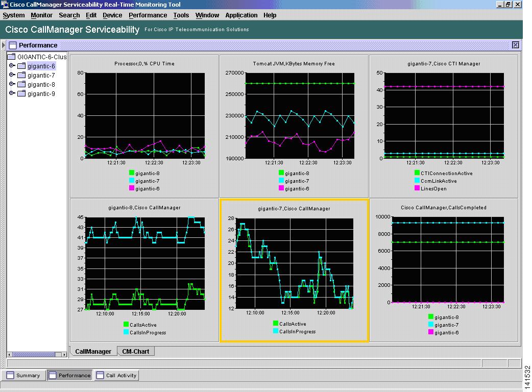Click CallsActive swatch in gigantic-7 CallManager chart

click(x=276, y=324)
